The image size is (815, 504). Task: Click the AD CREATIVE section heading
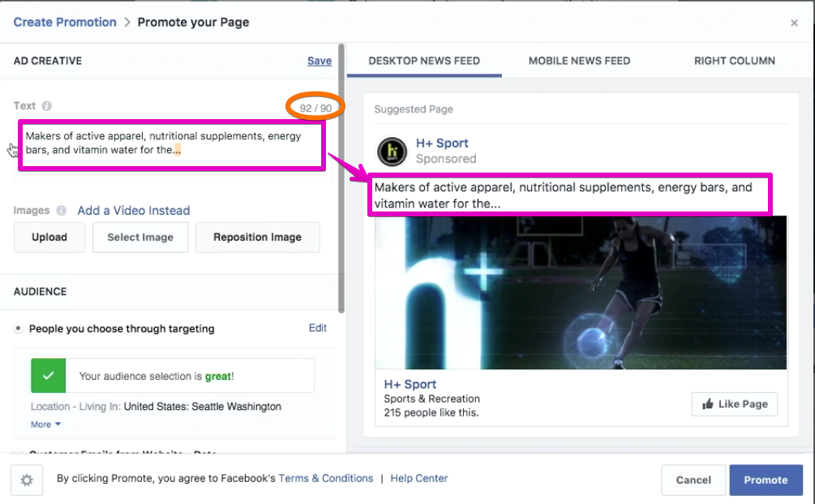click(48, 61)
